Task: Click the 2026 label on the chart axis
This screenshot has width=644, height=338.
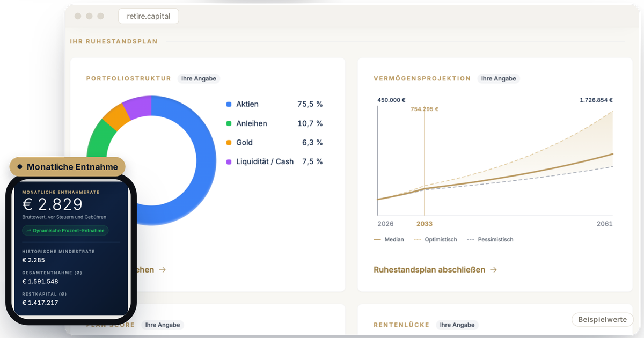Action: tap(385, 224)
